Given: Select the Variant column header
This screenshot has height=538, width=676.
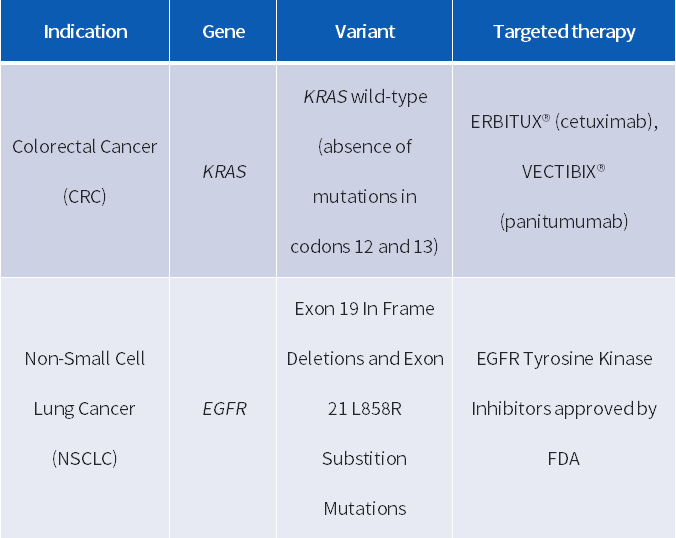Looking at the screenshot, I should (365, 31).
